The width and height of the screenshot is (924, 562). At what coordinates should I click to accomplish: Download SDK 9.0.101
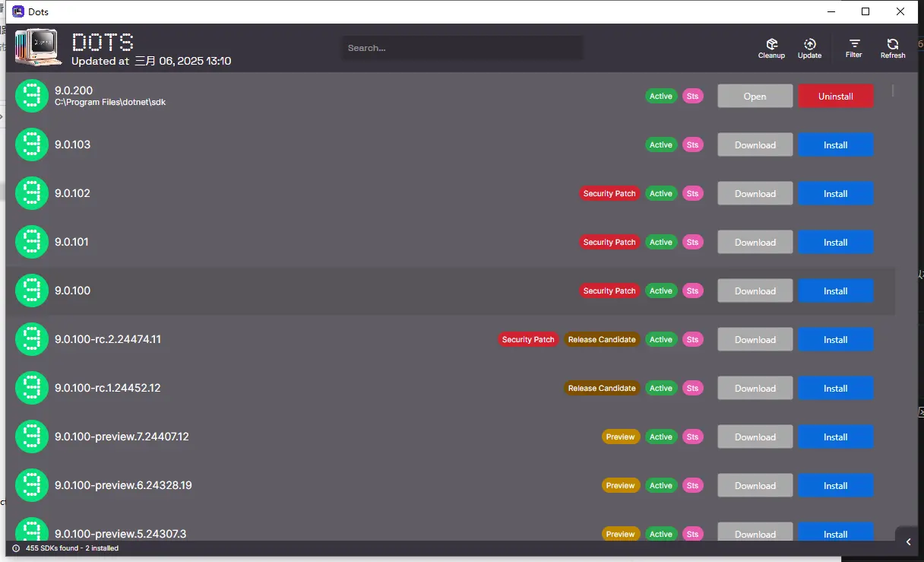pos(755,243)
